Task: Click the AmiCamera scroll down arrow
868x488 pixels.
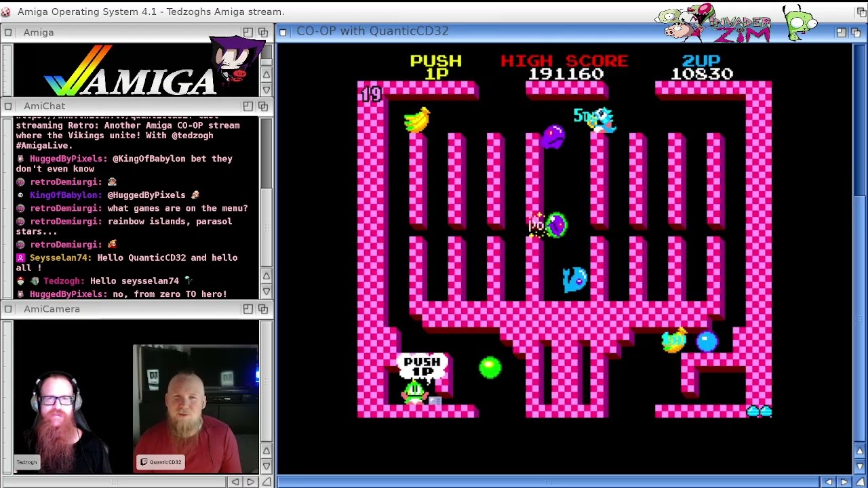Action: [x=267, y=466]
